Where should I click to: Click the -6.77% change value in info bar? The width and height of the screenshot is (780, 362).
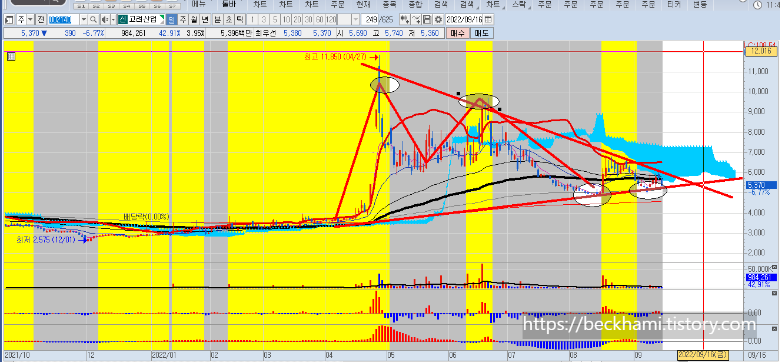93,33
